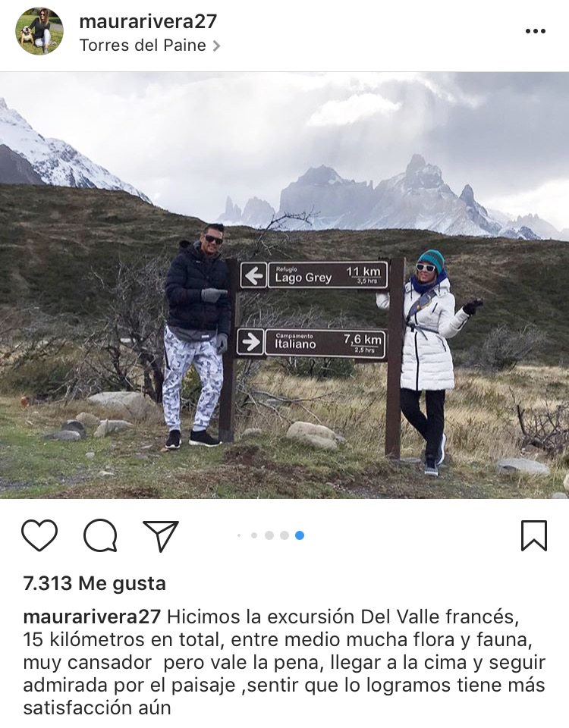Select the second carousel page dot

(x=254, y=535)
